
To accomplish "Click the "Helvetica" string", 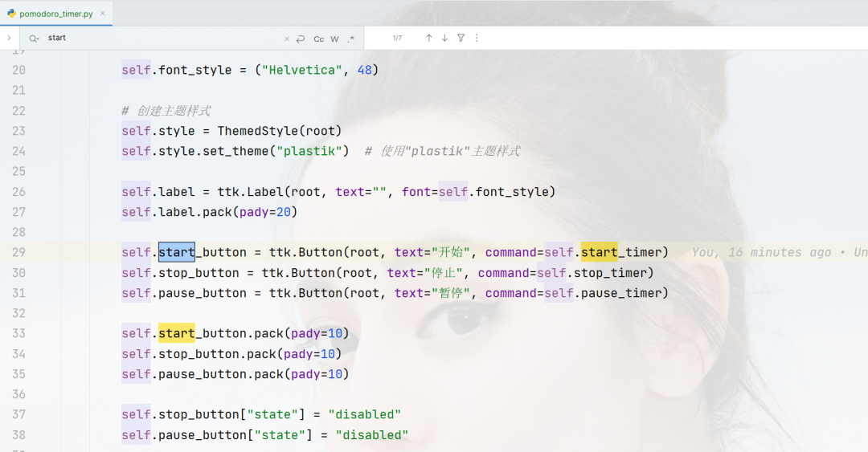I will 302,71.
